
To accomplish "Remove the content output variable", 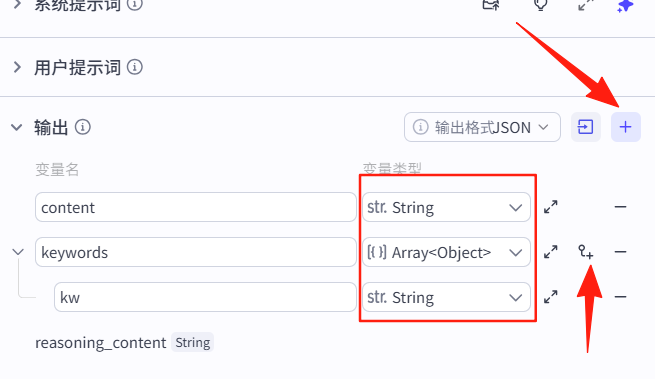I will [620, 207].
